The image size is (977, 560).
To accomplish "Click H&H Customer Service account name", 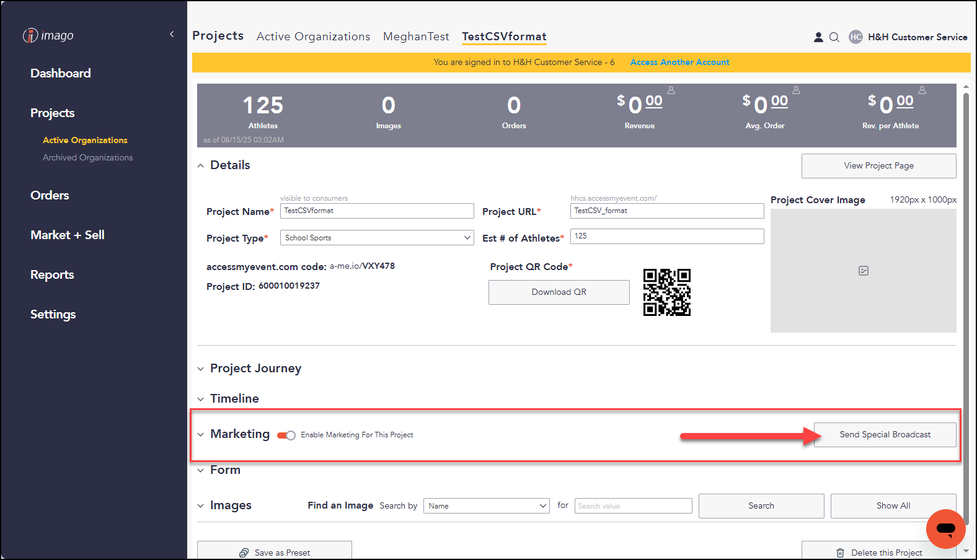I will click(x=917, y=37).
